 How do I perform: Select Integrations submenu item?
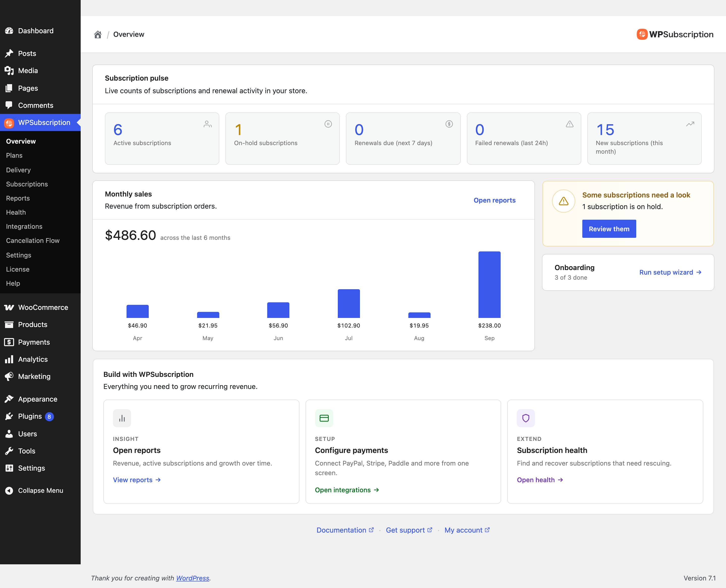tap(24, 226)
